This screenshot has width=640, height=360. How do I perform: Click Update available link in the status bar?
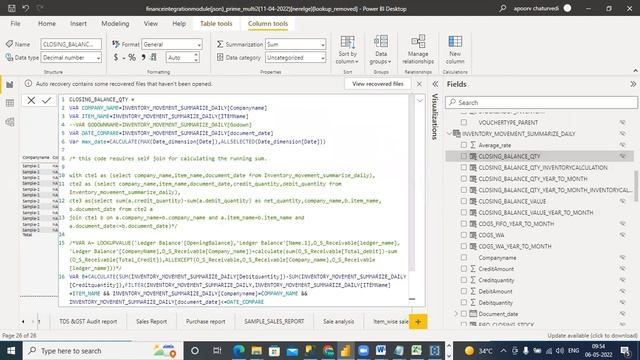pyautogui.click(x=592, y=336)
